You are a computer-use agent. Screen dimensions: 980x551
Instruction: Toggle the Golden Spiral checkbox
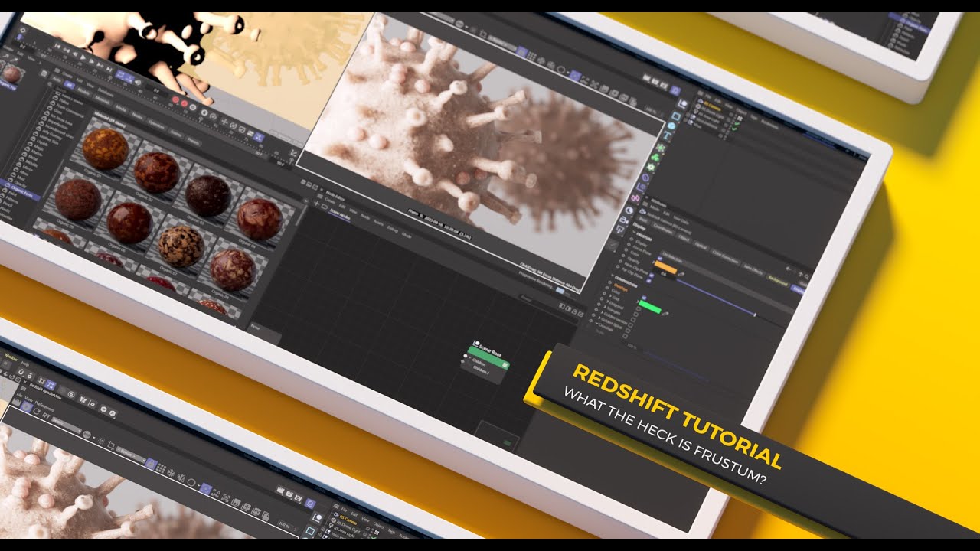click(629, 330)
